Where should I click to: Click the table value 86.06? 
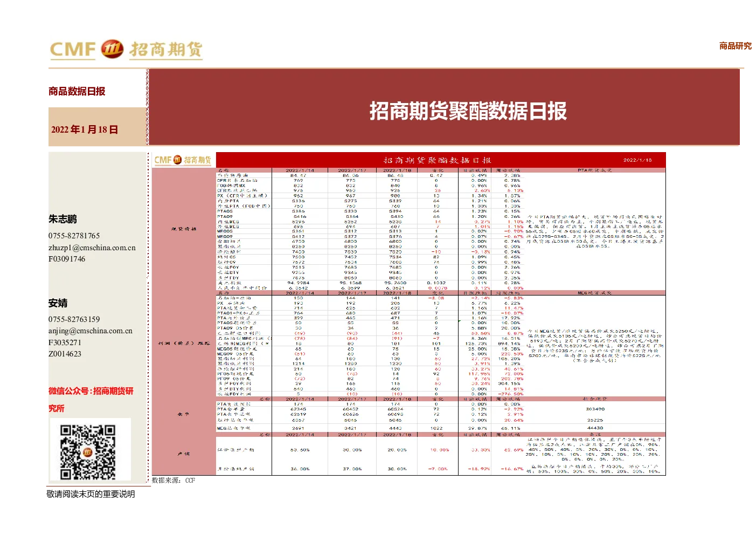coord(350,175)
